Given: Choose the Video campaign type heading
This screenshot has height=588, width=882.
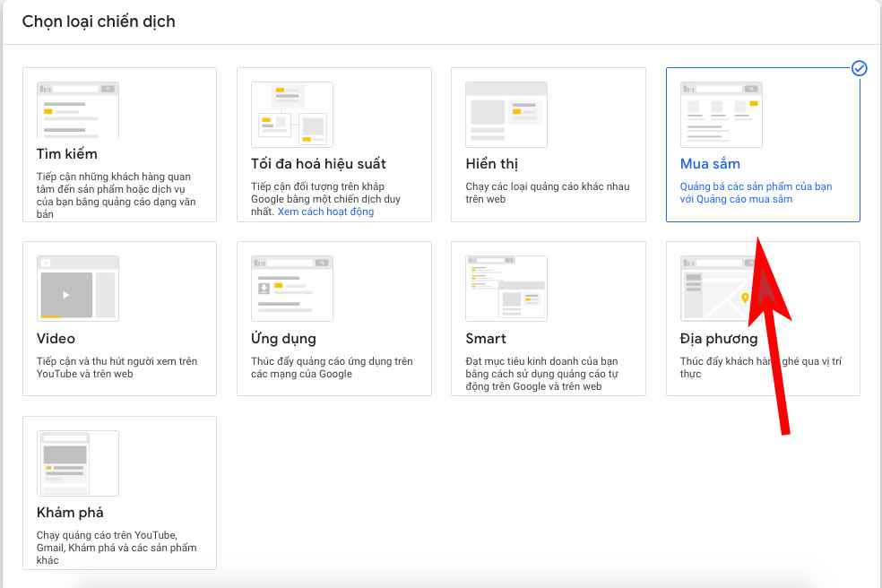Looking at the screenshot, I should coord(56,339).
